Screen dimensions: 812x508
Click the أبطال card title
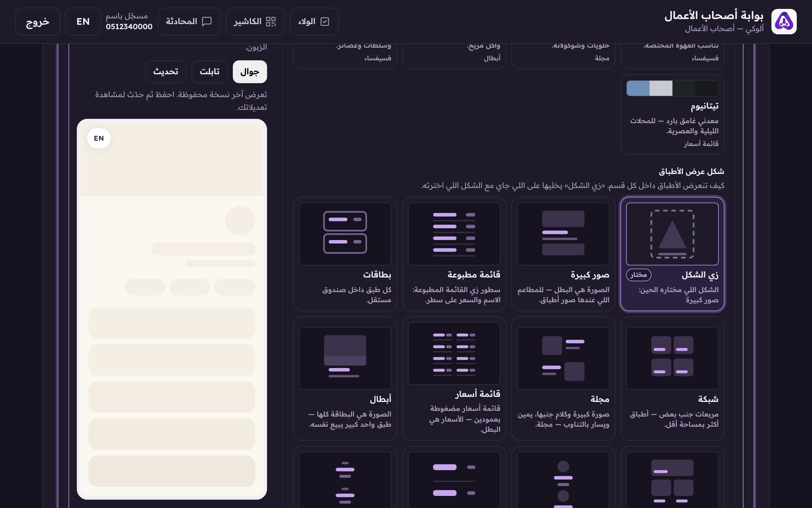coord(380,399)
